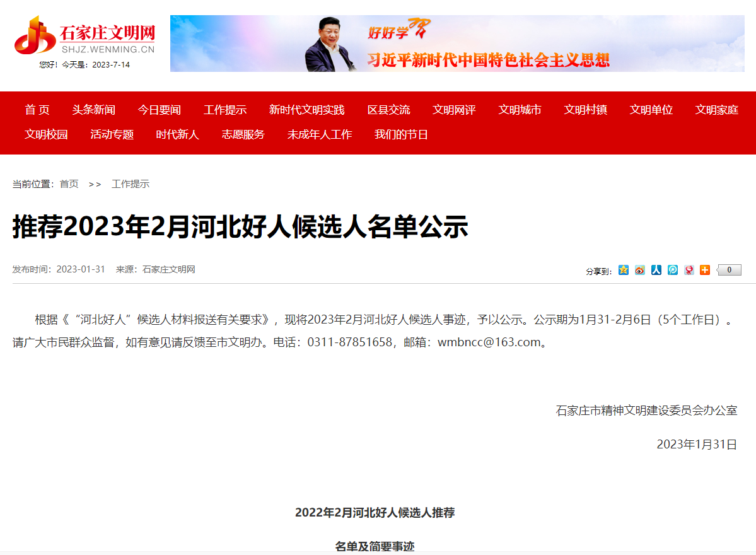The image size is (756, 555).
Task: Click 首页 link in breadcrumb
Action: point(69,184)
